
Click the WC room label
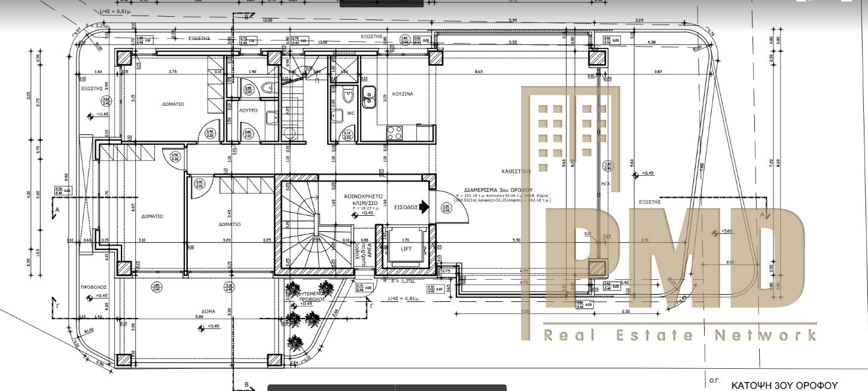[x=351, y=113]
